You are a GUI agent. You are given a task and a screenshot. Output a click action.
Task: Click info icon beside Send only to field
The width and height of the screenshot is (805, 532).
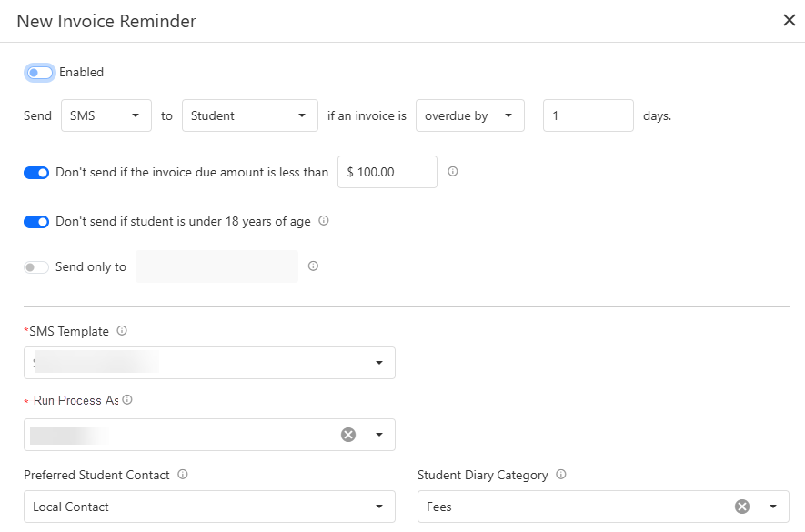point(313,266)
